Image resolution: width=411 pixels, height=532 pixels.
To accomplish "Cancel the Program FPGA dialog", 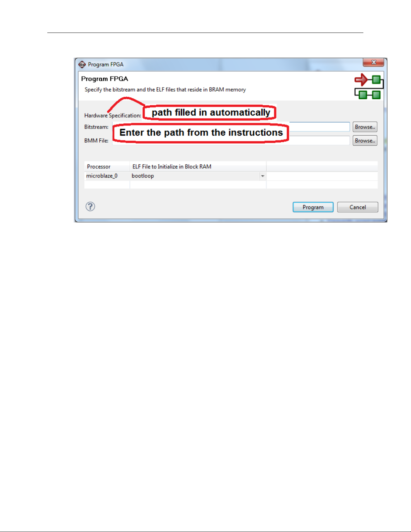I will [x=358, y=207].
